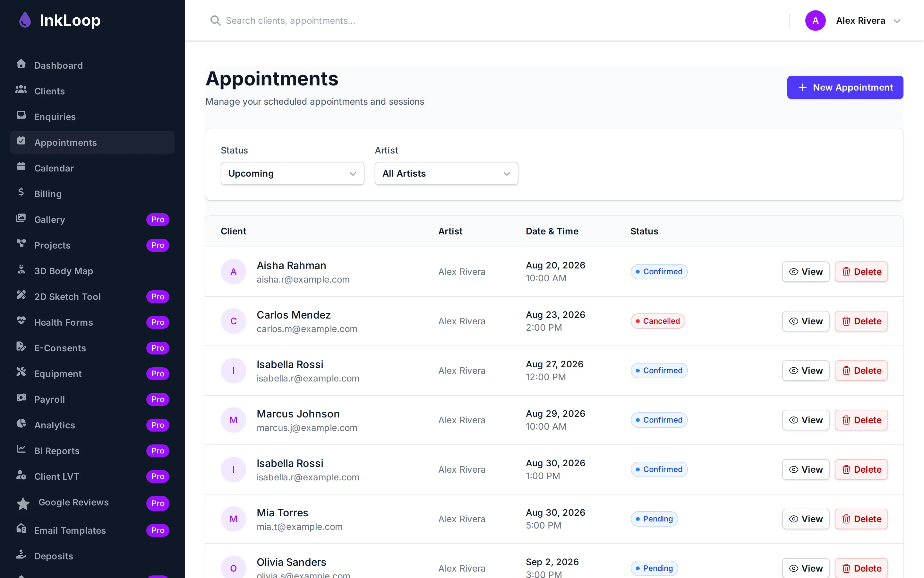
Task: View Aisha Rahman's appointment
Action: (x=806, y=272)
